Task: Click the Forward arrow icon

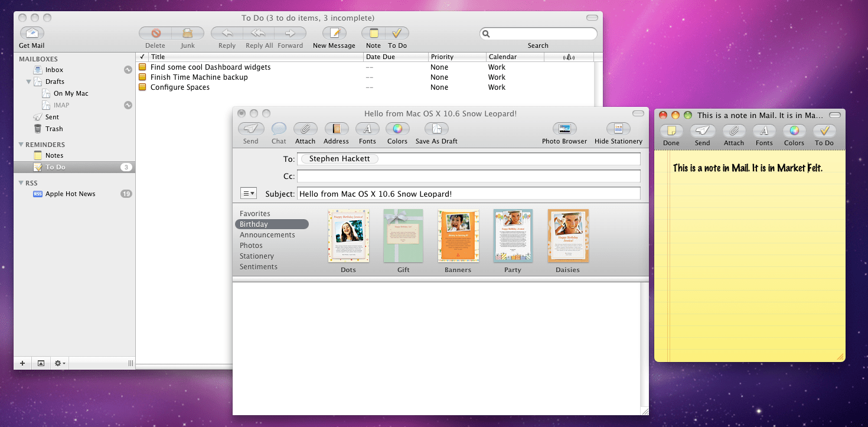Action: pyautogui.click(x=290, y=34)
